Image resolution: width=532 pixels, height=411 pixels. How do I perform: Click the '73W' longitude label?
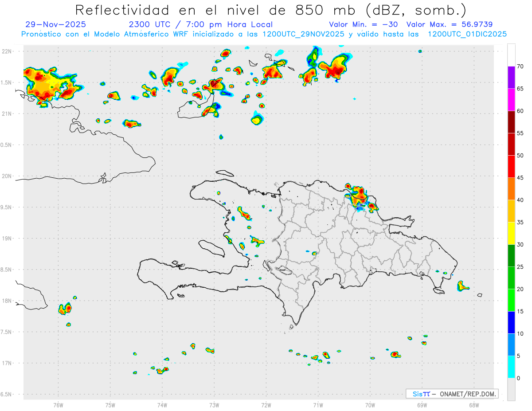[x=214, y=405]
